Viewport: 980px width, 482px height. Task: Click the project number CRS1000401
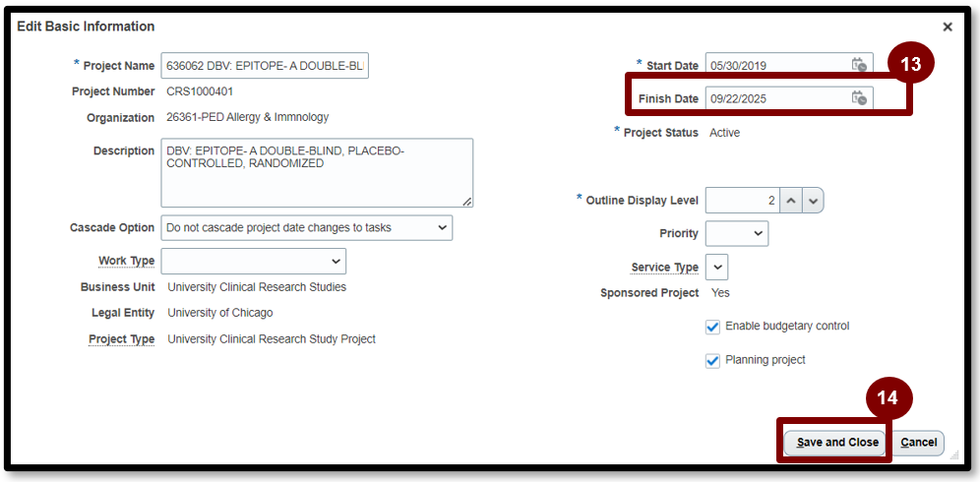pyautogui.click(x=200, y=91)
